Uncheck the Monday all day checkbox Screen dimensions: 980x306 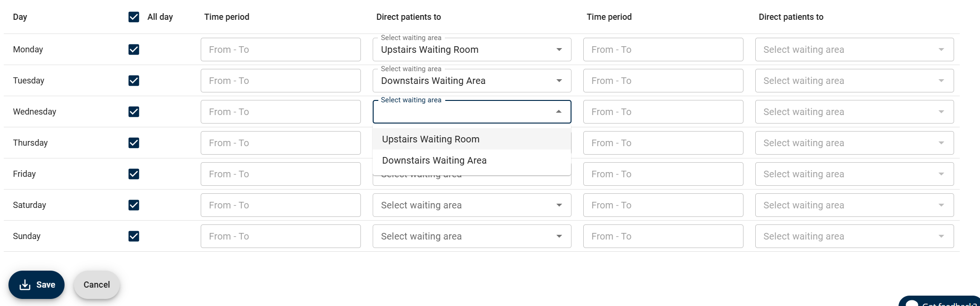coord(134,50)
